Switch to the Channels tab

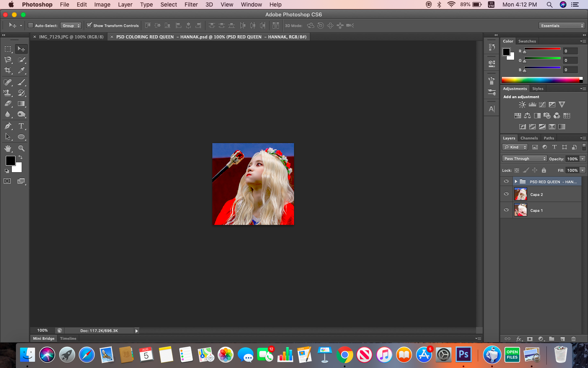(x=529, y=138)
